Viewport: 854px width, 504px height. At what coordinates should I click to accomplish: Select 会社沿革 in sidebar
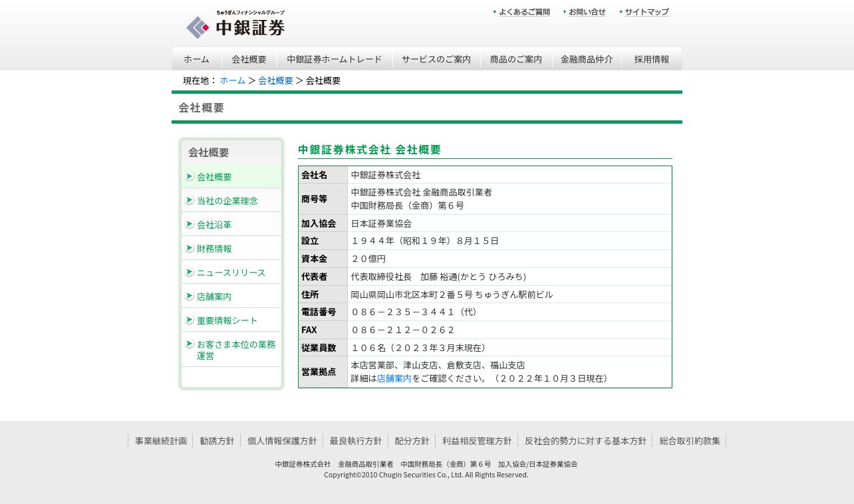(231, 224)
